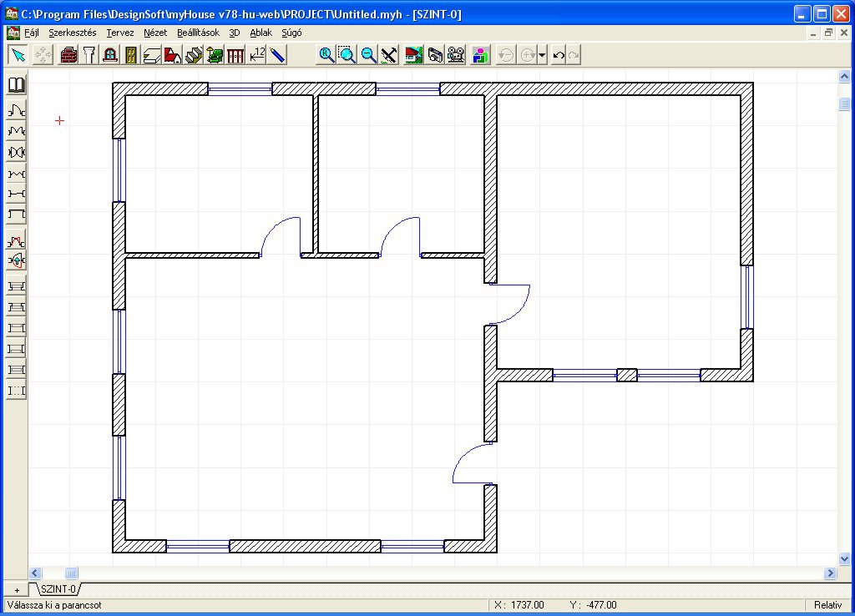Choose the brick Wall drawing tool

click(68, 55)
